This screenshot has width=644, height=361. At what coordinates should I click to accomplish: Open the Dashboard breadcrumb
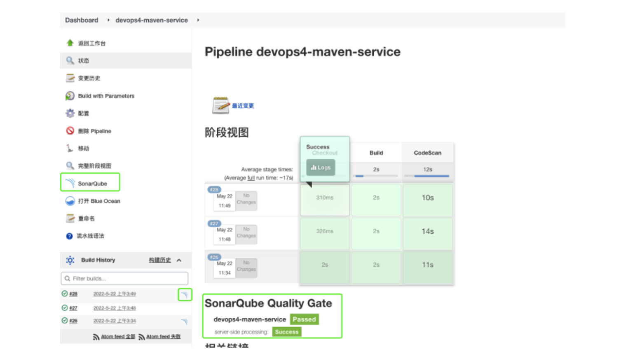coord(82,20)
